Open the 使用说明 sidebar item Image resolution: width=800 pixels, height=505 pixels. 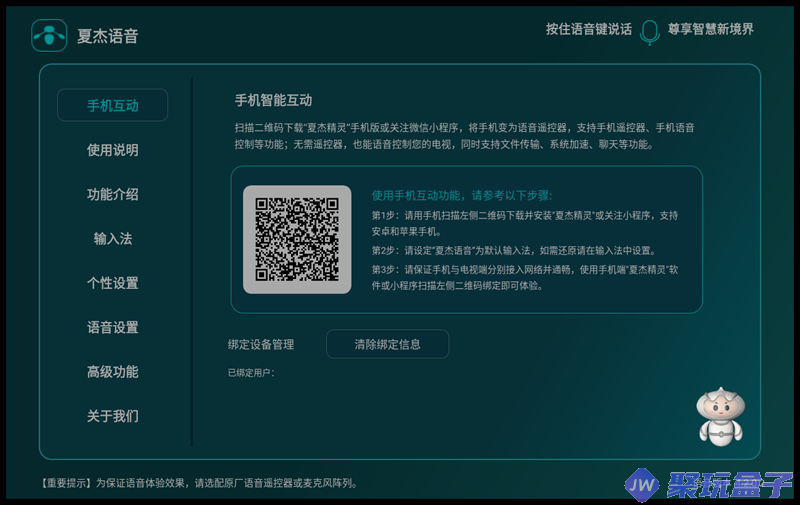[x=113, y=150]
